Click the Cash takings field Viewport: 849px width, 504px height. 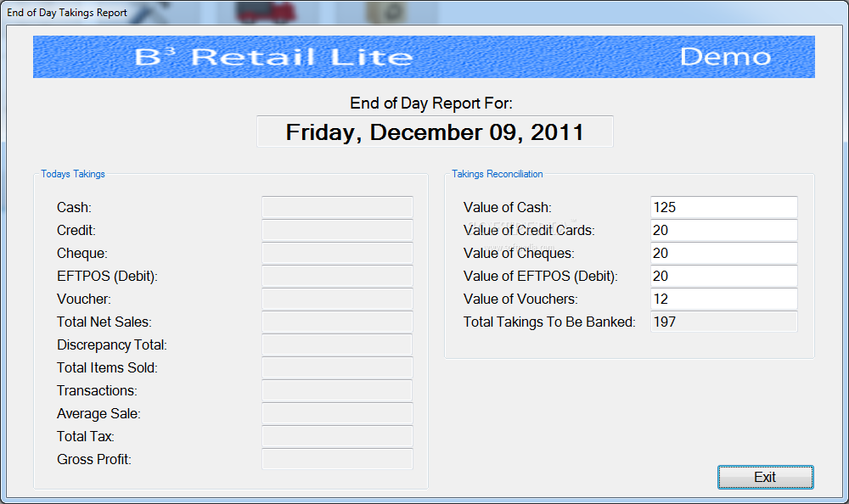[337, 207]
